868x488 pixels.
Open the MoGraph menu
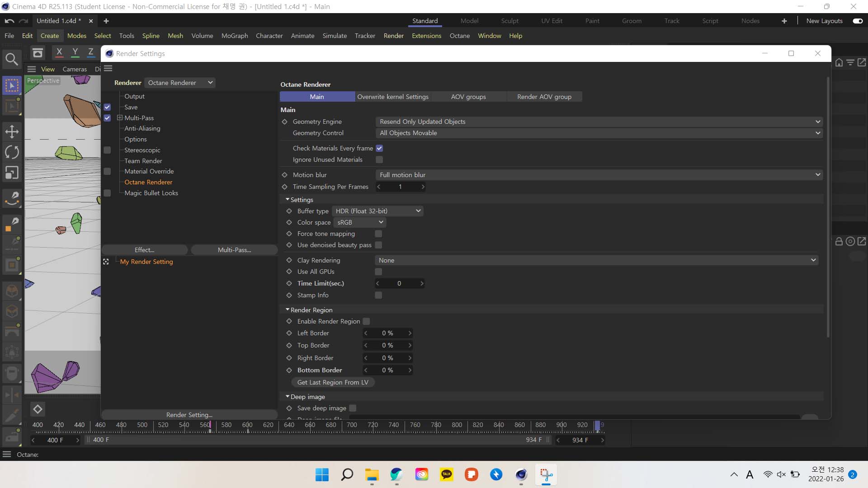235,36
